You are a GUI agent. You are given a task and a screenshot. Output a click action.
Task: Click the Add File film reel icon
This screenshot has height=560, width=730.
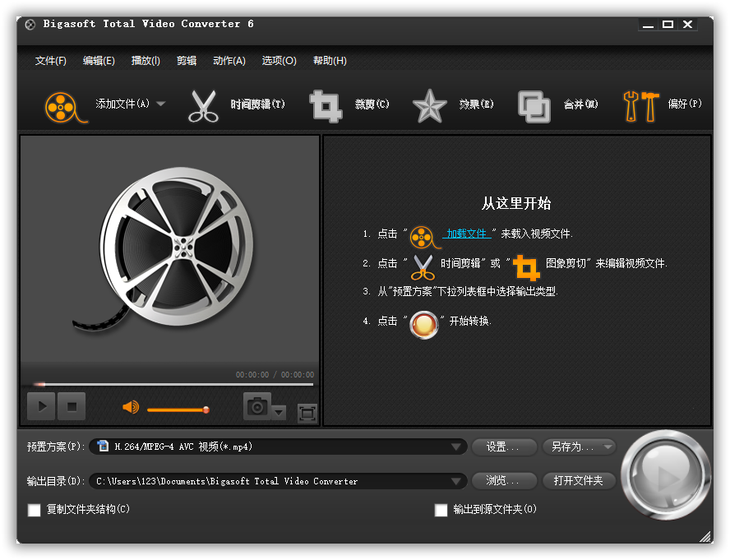pos(64,106)
